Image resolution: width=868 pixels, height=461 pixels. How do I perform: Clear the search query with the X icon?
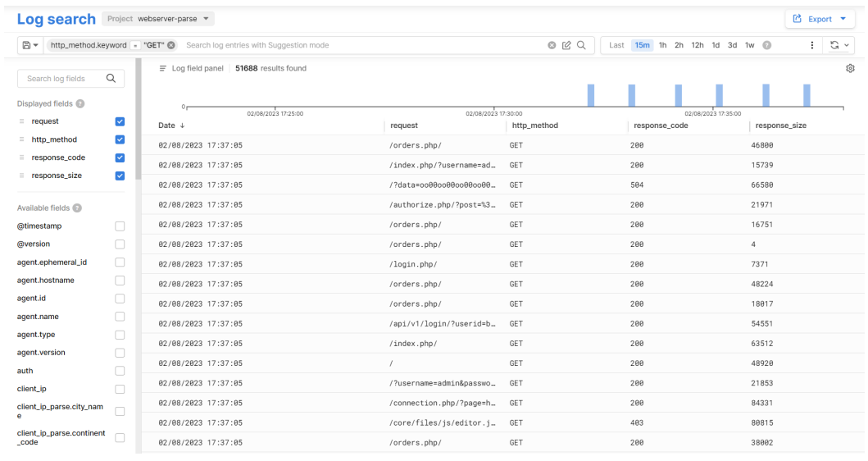552,45
